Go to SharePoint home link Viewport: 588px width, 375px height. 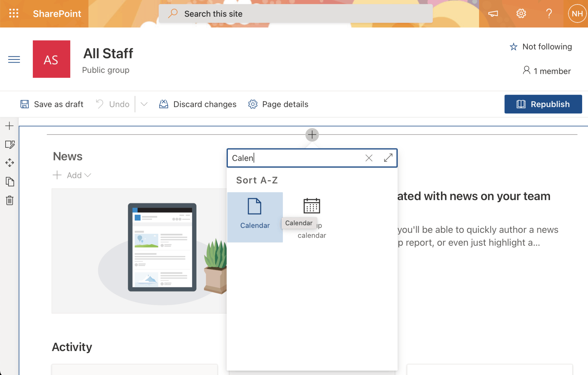tap(57, 14)
